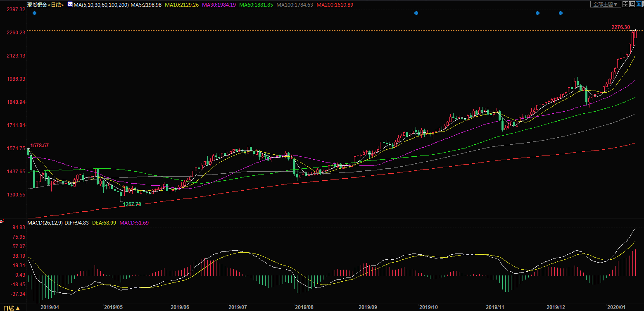Click the DIFF:94.83 value

(77, 222)
